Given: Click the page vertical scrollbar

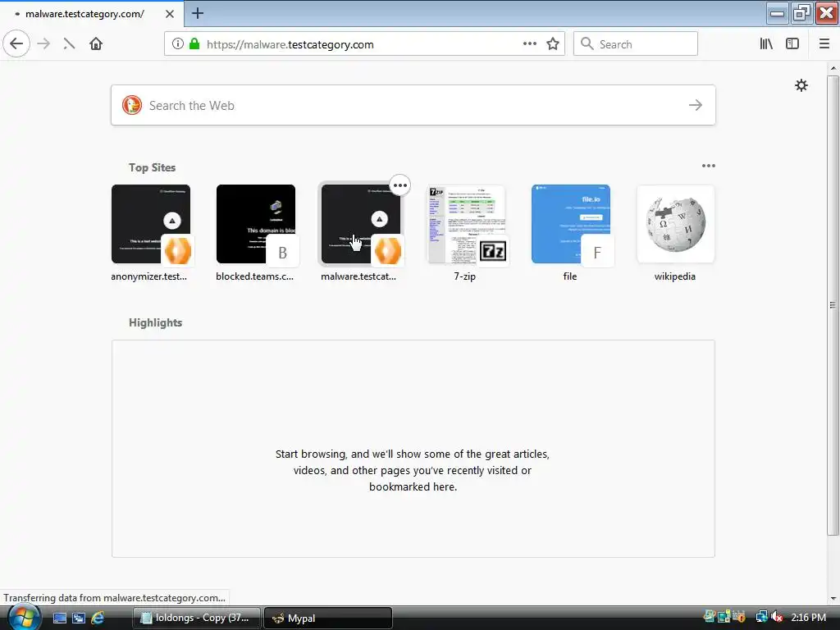Looking at the screenshot, I should [x=833, y=305].
